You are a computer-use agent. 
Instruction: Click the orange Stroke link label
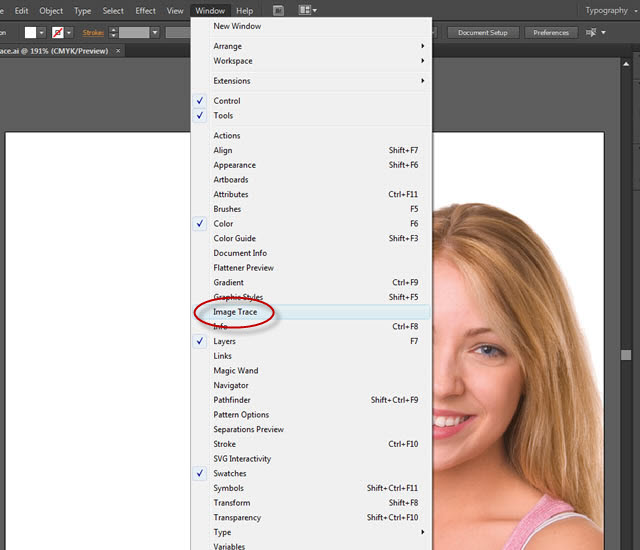(x=93, y=33)
